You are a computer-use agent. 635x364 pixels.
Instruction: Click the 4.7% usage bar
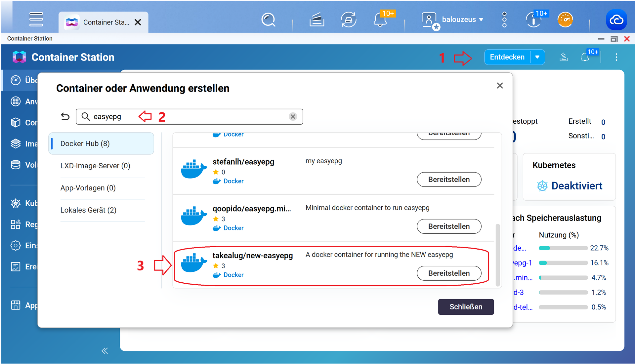[563, 278]
